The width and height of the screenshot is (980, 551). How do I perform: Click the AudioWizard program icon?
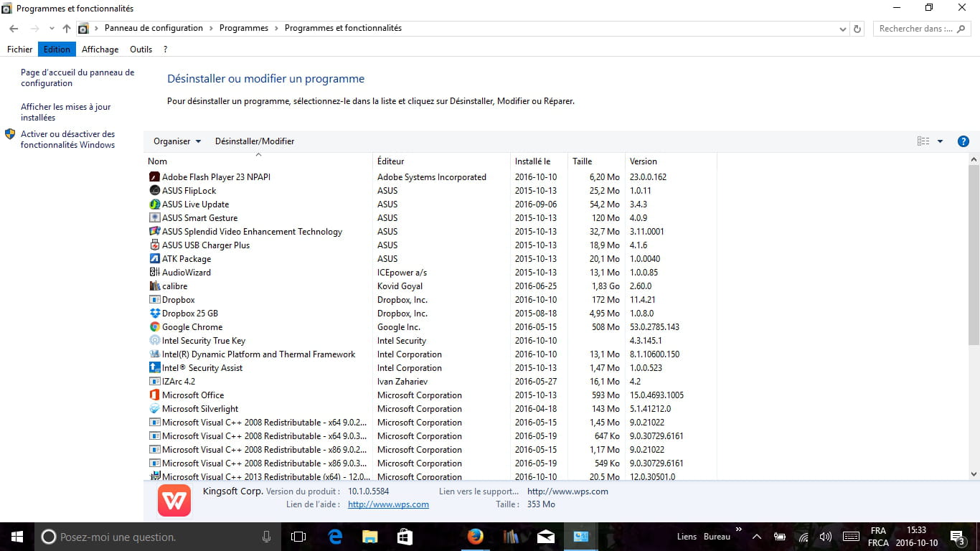154,273
